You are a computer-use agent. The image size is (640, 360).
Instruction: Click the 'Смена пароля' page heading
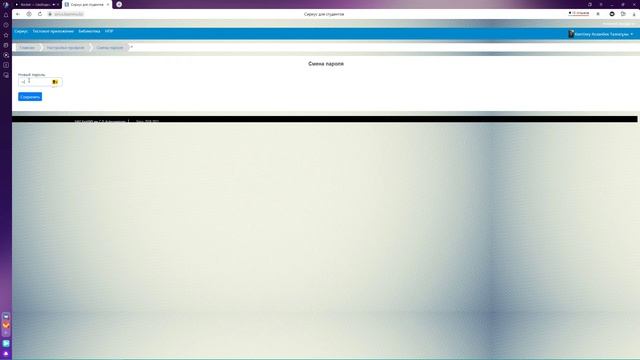pyautogui.click(x=326, y=64)
